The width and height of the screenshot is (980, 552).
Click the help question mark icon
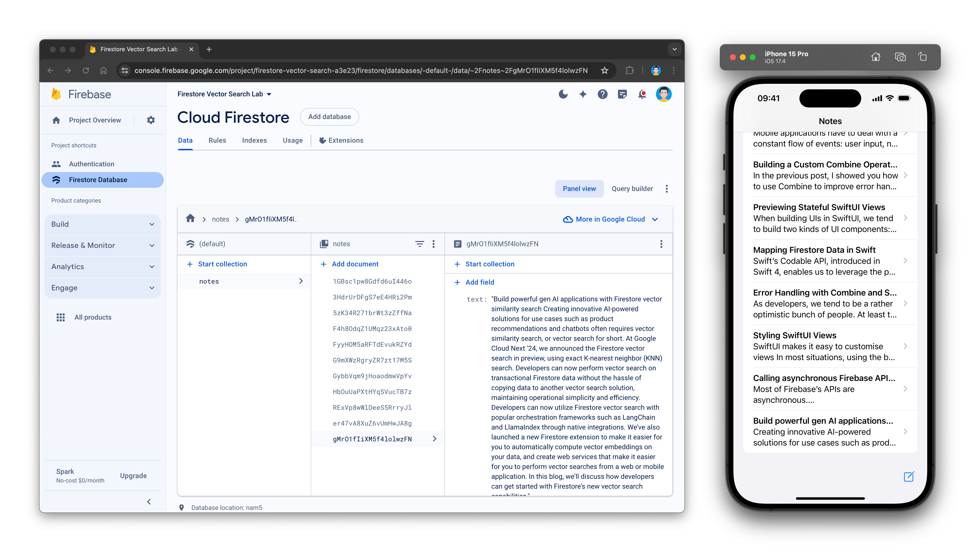coord(602,94)
